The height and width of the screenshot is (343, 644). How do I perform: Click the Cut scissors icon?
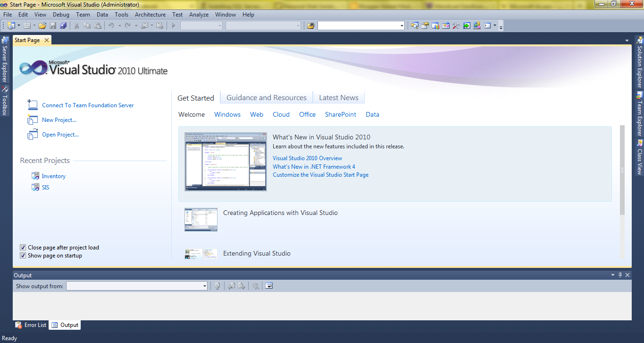click(x=76, y=26)
